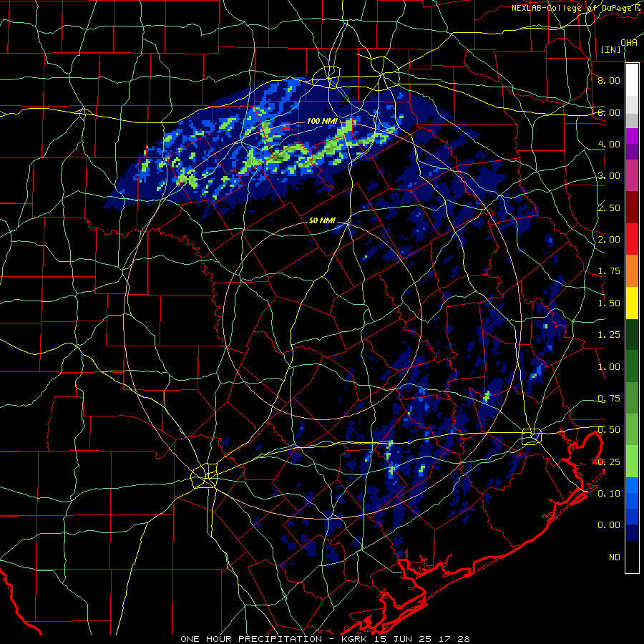
Task: Click the 1.75 legend value
Action: point(609,271)
